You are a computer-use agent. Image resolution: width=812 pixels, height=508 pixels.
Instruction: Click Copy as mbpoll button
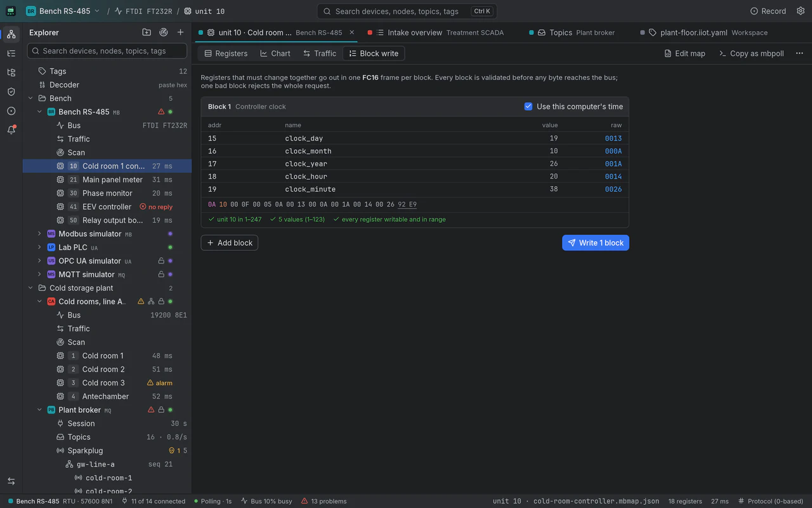click(x=751, y=53)
